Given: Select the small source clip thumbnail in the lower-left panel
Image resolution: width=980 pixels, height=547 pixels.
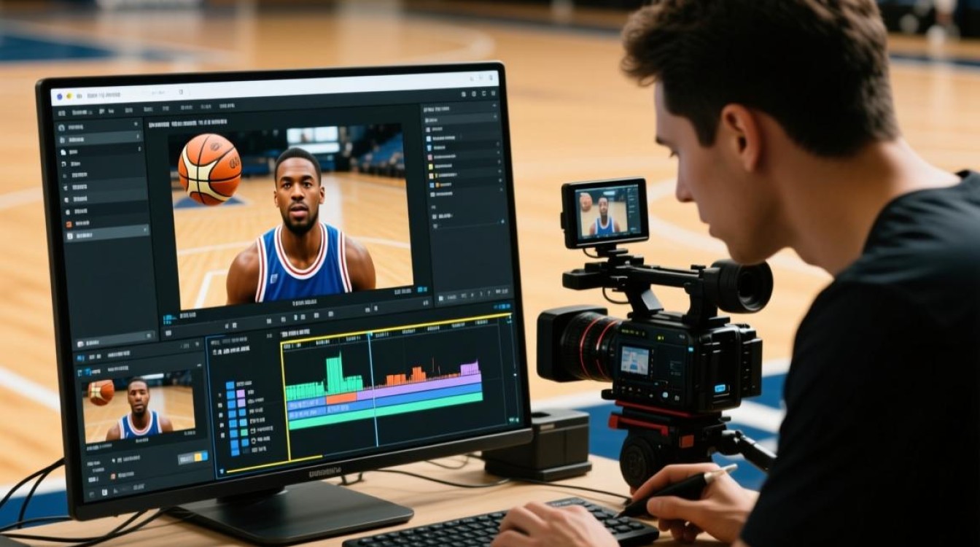Looking at the screenshot, I should pyautogui.click(x=139, y=411).
